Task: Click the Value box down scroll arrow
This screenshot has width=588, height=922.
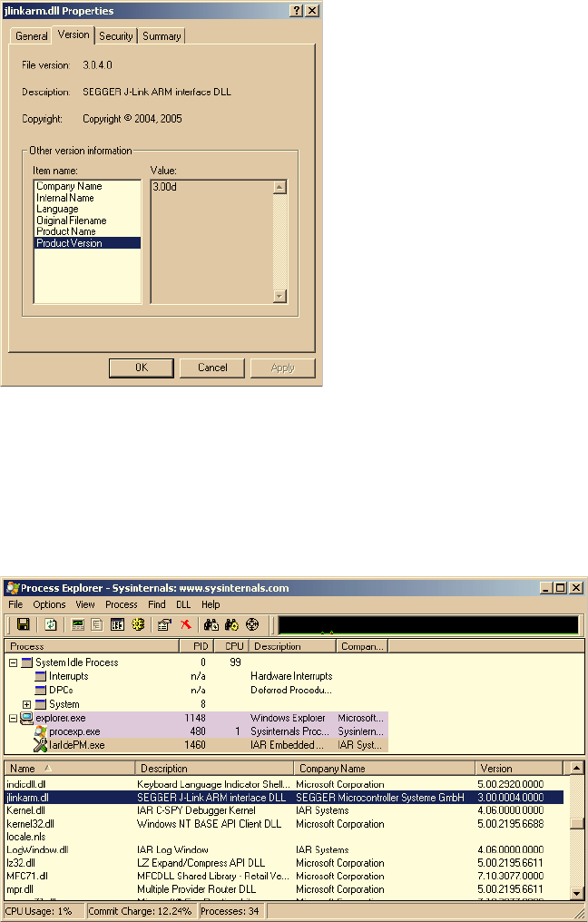Action: click(x=279, y=296)
